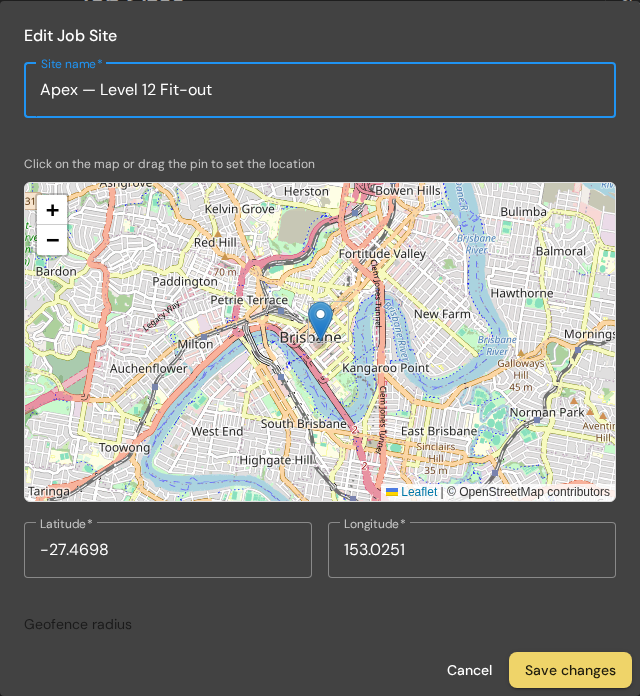Set location at Herston label
The image size is (640, 696).
(x=306, y=191)
